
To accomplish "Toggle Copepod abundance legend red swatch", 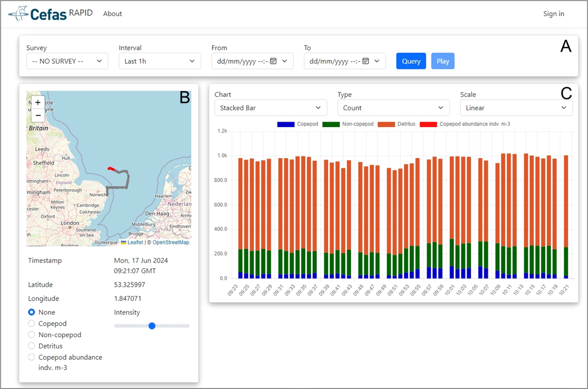I will (428, 124).
